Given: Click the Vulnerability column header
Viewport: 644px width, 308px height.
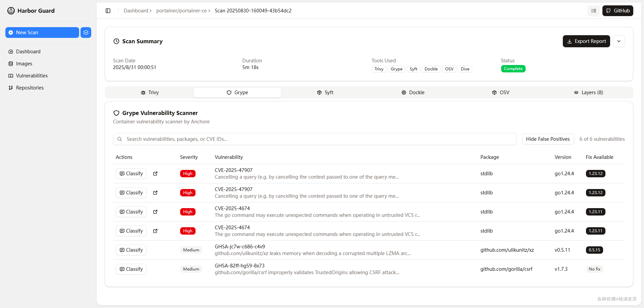Looking at the screenshot, I should pyautogui.click(x=229, y=157).
